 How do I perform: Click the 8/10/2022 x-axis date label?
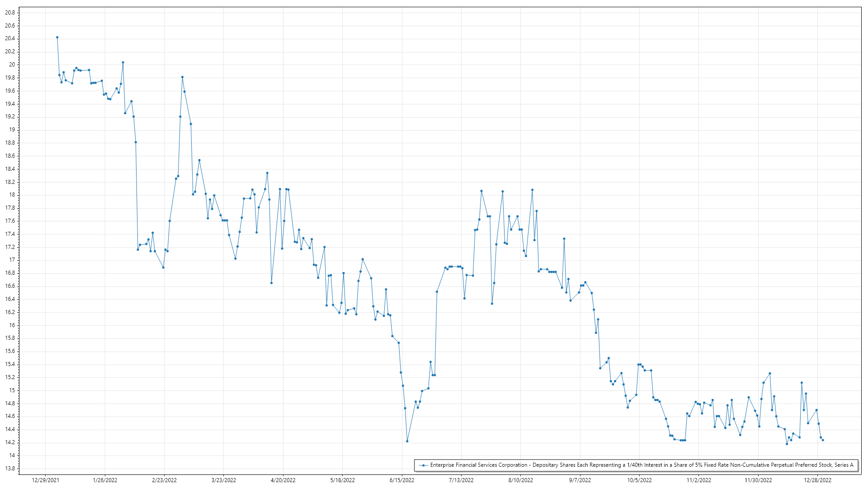pyautogui.click(x=520, y=480)
